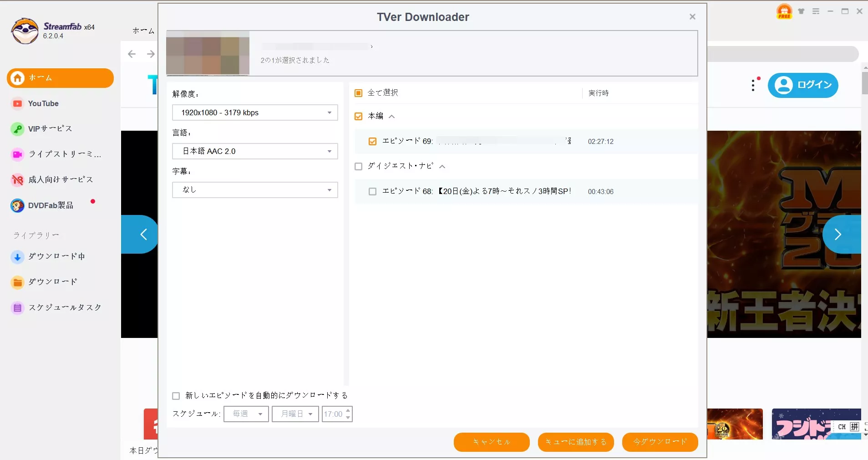Viewport: 868px width, 460px height.
Task: Click the login (ログイン) button
Action: [803, 85]
